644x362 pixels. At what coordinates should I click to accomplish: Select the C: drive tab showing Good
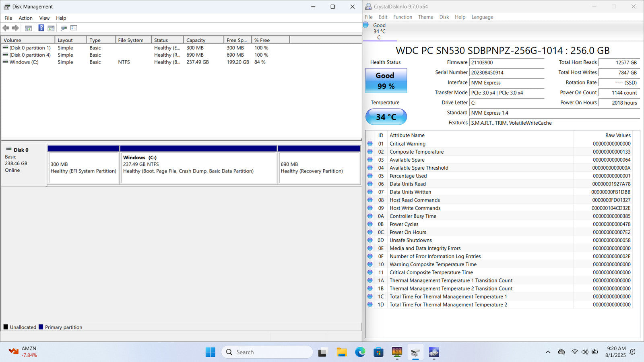tap(379, 31)
